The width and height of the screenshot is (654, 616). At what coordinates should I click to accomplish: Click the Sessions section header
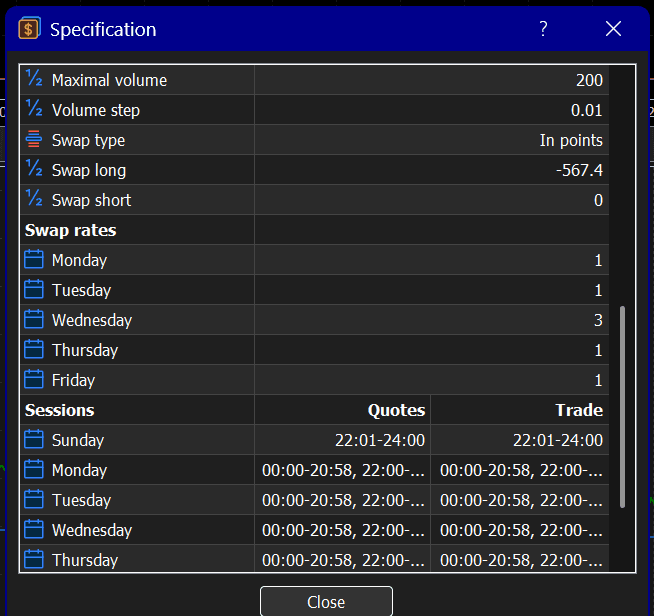[x=60, y=410]
